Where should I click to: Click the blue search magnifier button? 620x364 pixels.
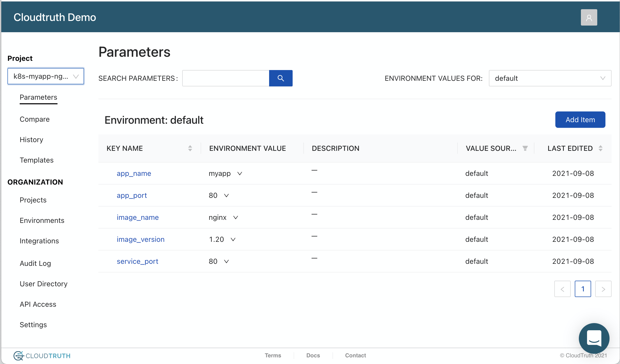281,78
